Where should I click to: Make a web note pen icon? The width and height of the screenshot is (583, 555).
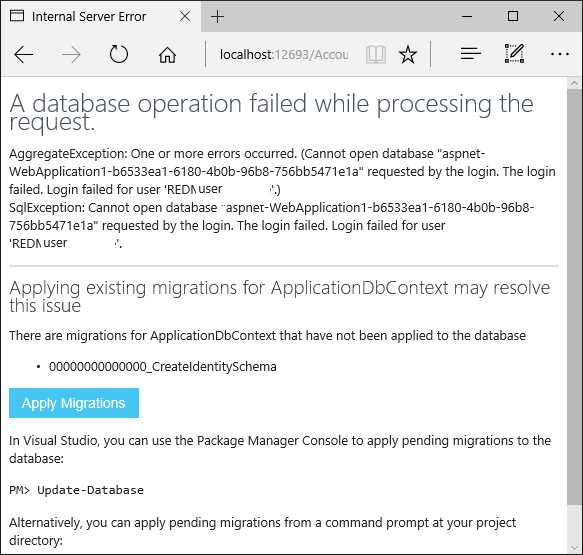[x=515, y=54]
